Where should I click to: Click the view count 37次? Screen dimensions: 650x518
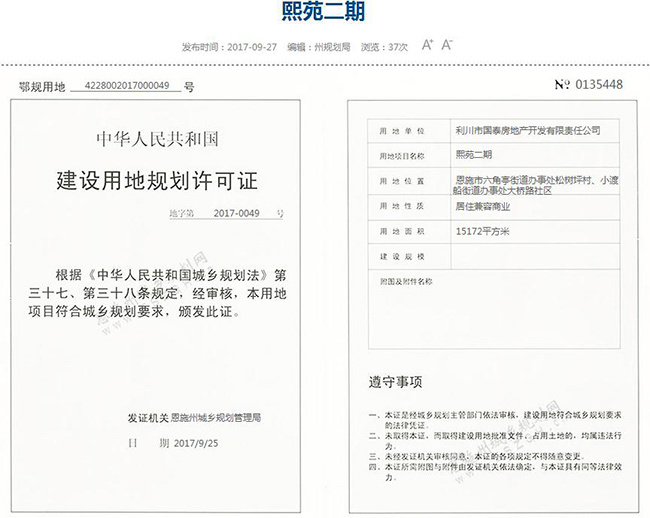point(398,47)
